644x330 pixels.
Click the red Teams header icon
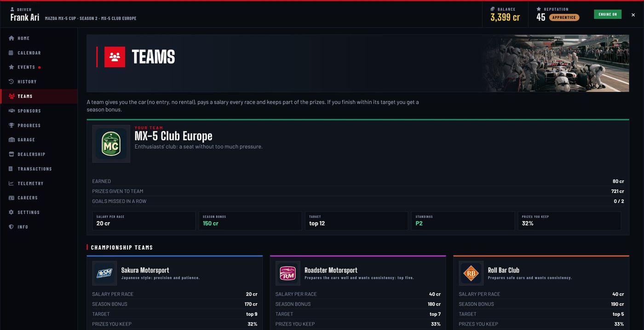tap(115, 57)
